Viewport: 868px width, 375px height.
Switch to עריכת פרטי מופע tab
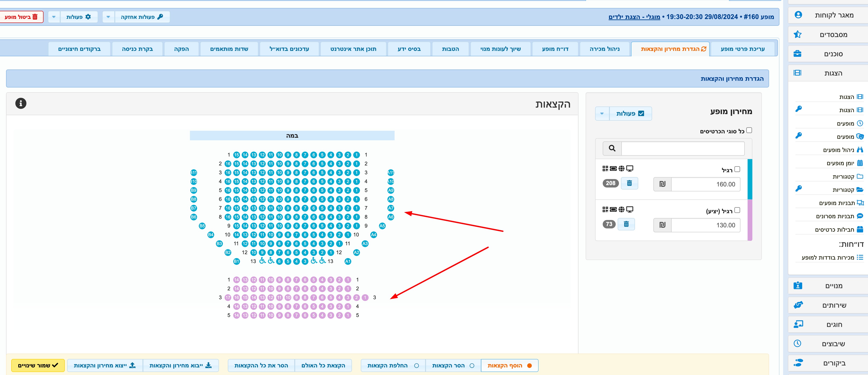[743, 49]
